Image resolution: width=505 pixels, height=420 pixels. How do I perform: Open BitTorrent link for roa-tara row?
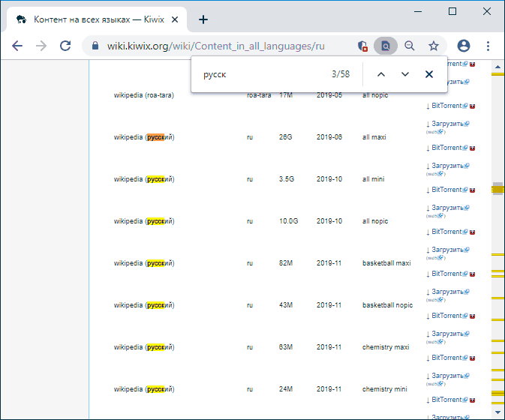[446, 106]
